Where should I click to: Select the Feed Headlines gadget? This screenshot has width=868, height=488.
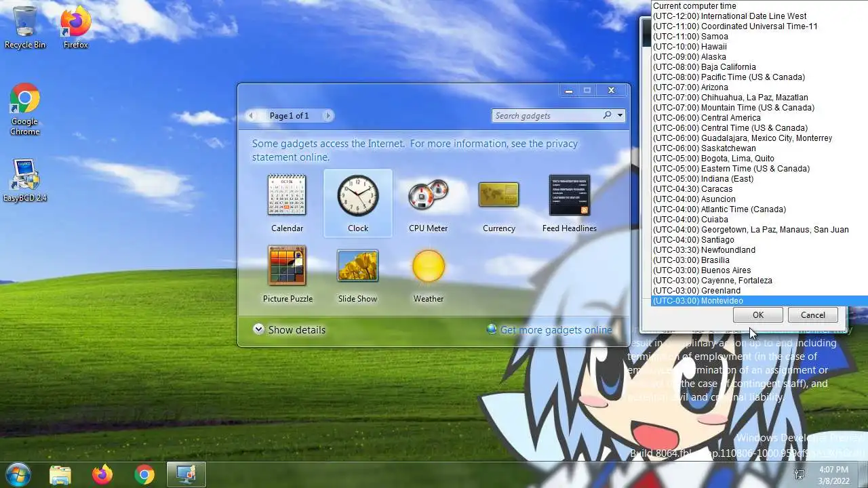569,203
